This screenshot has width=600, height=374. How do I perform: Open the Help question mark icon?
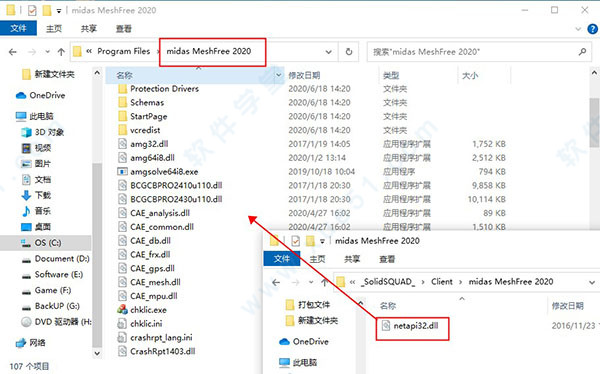coord(592,29)
